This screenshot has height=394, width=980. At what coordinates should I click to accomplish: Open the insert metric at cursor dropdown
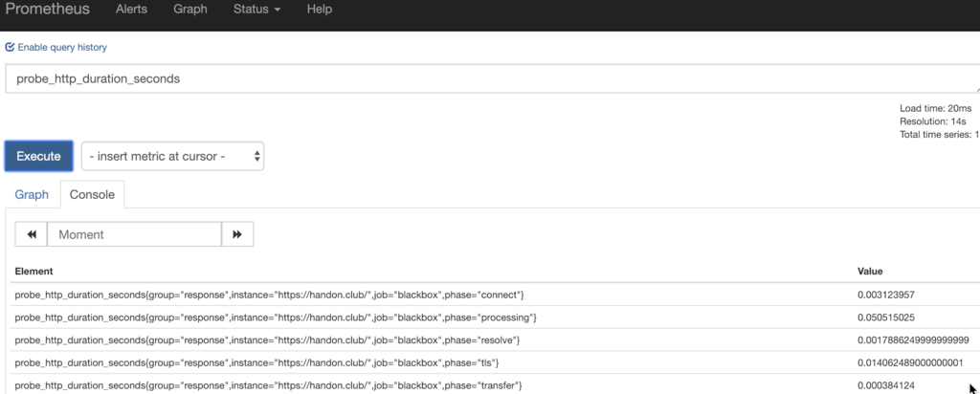172,156
